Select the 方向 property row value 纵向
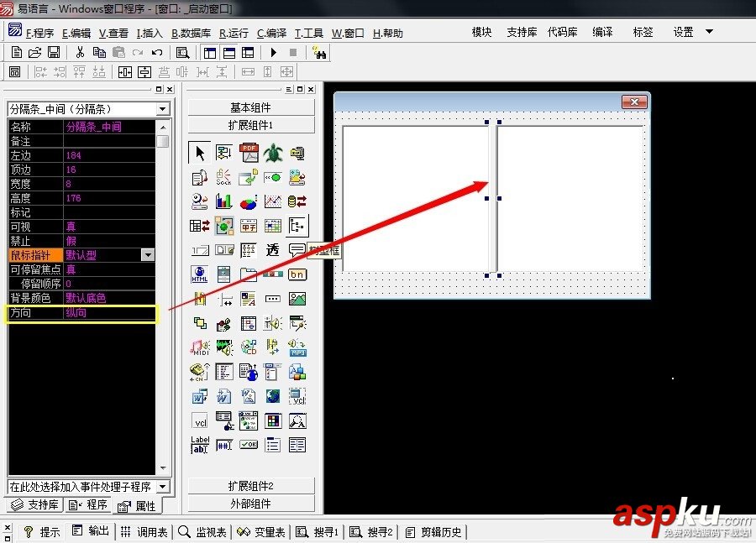The image size is (756, 543). point(109,312)
